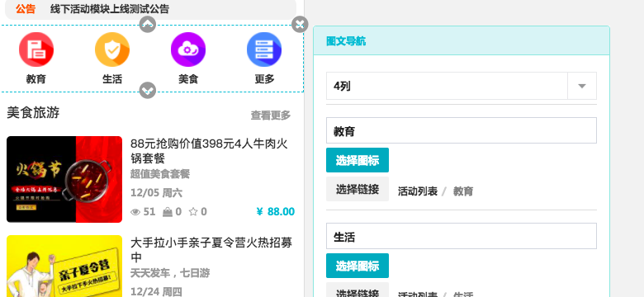Open the 4列 column count dropdown
Screen dimensions: 644x297
click(x=462, y=86)
